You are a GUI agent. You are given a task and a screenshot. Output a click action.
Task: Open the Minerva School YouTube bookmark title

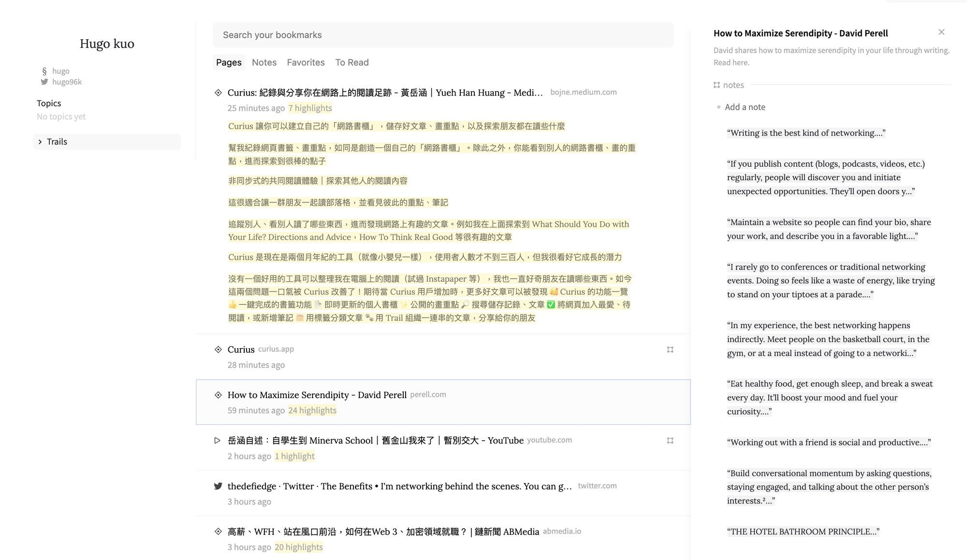[x=376, y=441]
